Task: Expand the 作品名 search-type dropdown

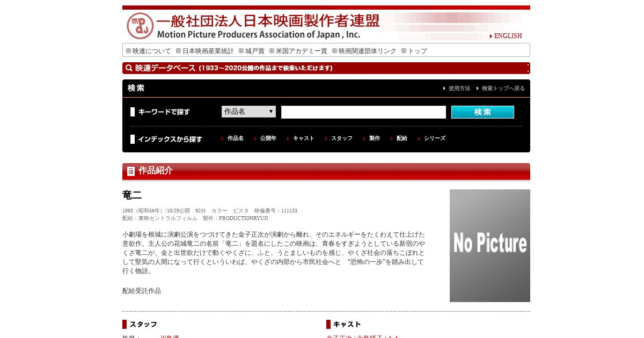Action: point(248,112)
